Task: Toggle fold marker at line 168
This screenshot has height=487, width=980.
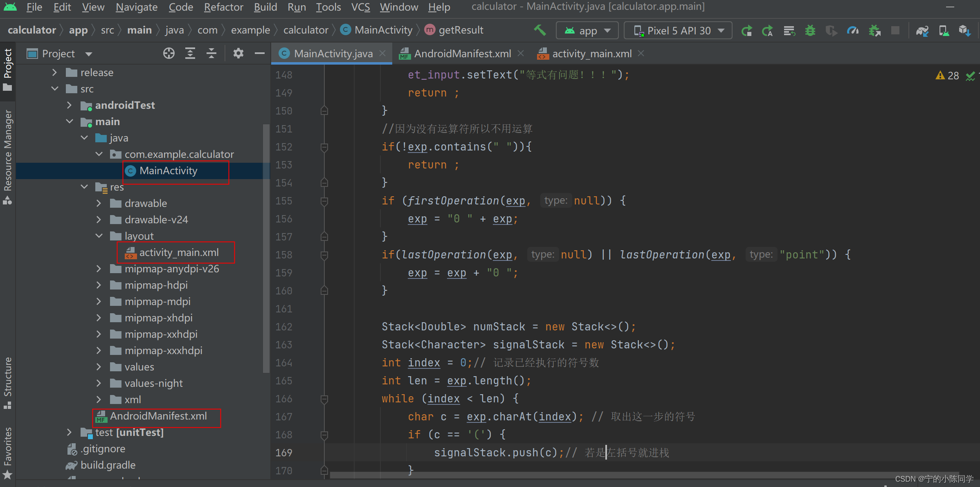Action: [324, 435]
